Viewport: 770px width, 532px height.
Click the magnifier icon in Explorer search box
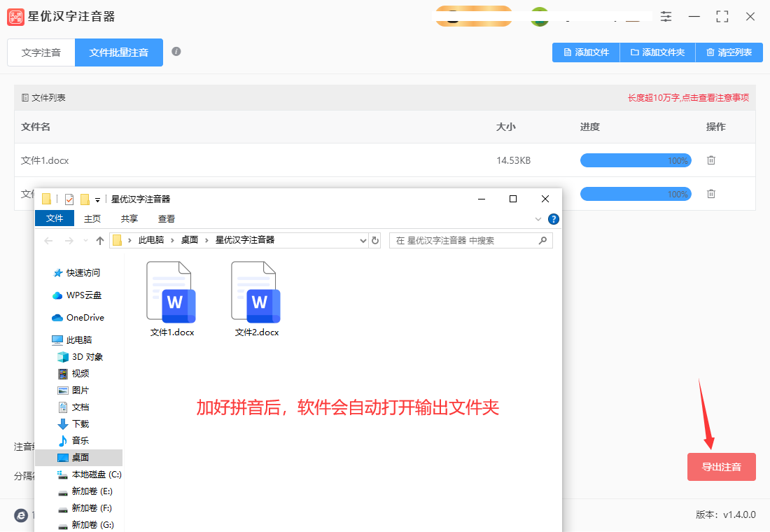click(x=542, y=240)
